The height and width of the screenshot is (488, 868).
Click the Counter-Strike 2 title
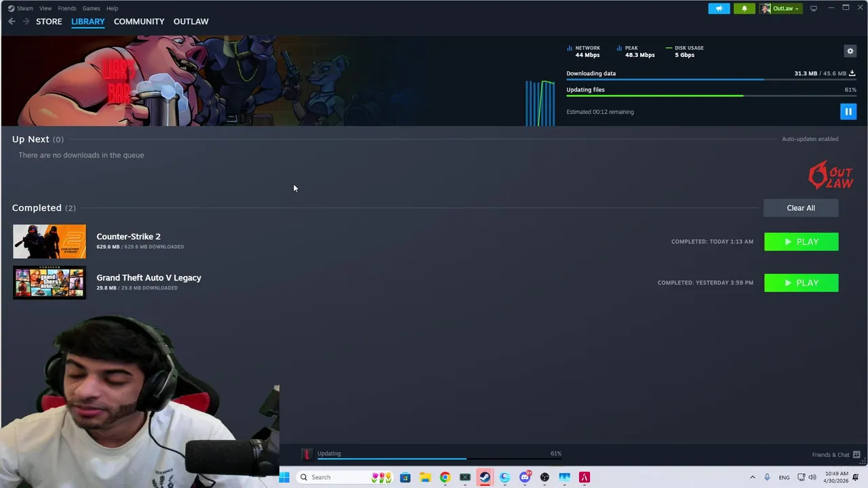pos(128,237)
